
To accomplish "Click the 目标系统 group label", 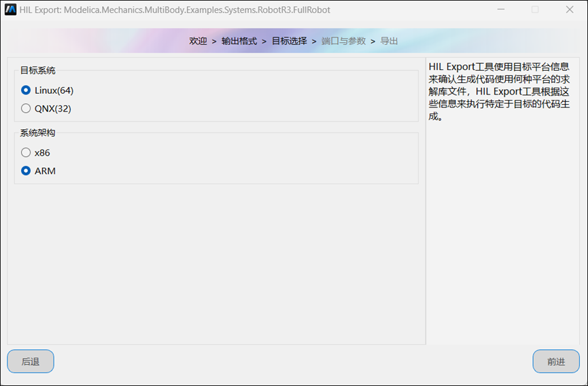I will 37,71.
